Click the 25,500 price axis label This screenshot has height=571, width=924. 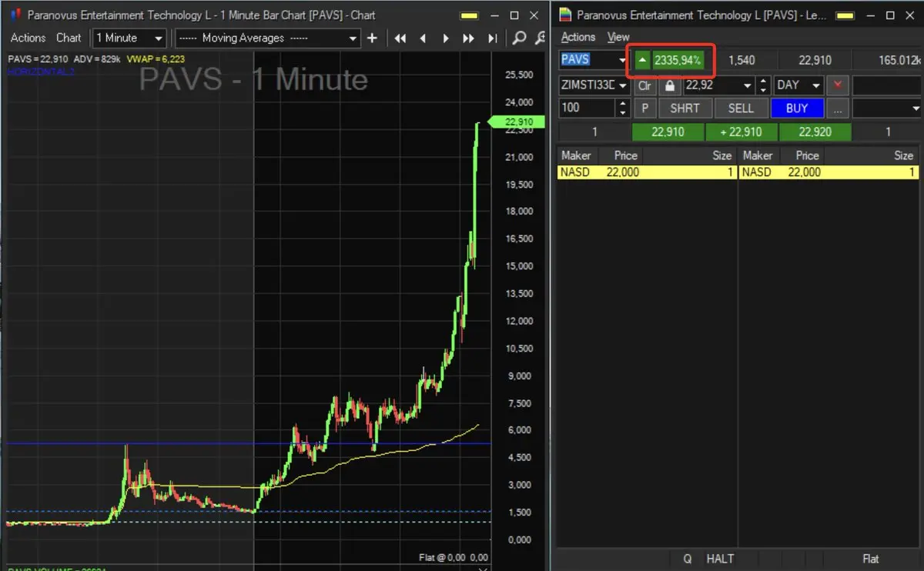click(519, 75)
